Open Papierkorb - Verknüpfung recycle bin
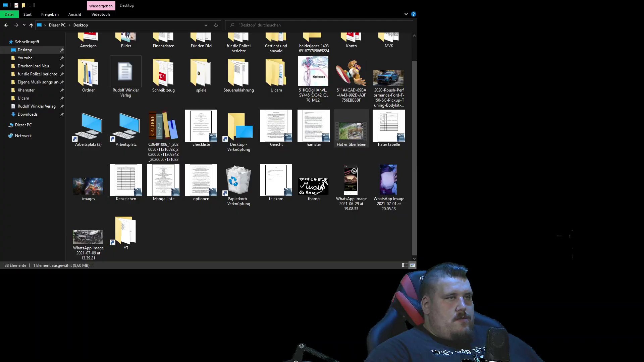The image size is (644, 362). tap(238, 180)
